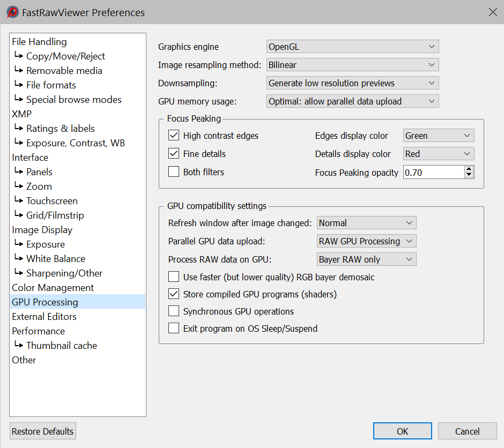The width and height of the screenshot is (504, 448).
Task: Disable the Fine details checkbox
Action: tap(174, 154)
